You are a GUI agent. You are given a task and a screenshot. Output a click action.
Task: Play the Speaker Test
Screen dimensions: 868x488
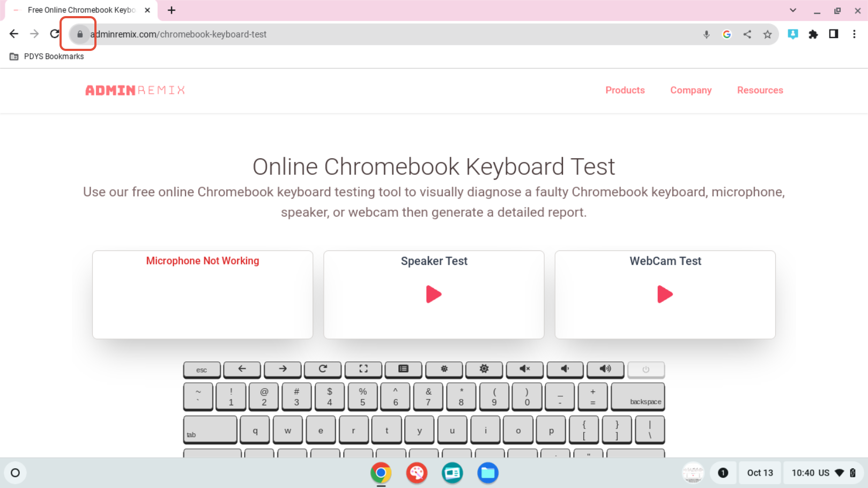click(x=434, y=294)
